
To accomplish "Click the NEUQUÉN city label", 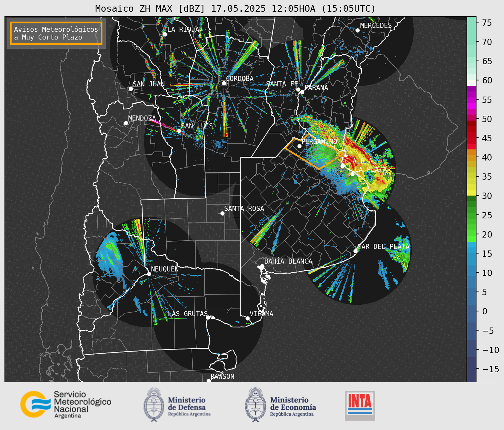I will 165,269.
